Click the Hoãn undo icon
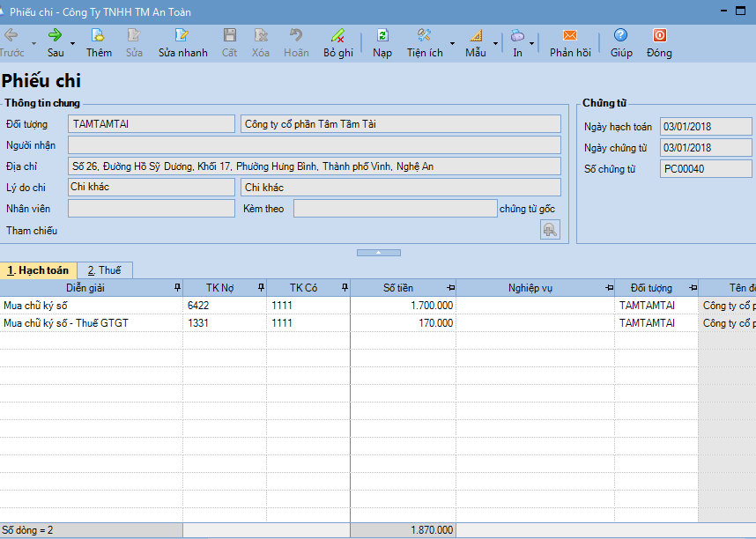Viewport: 756px width, 539px height. click(295, 35)
